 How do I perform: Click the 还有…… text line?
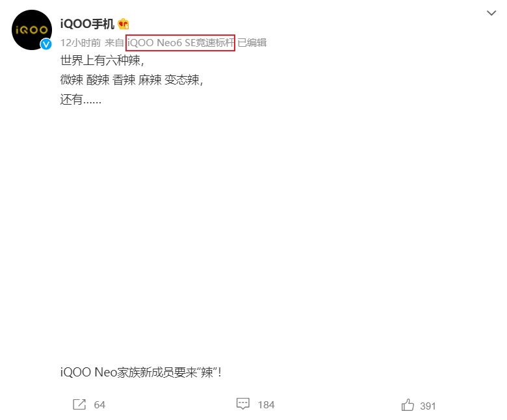pyautogui.click(x=81, y=99)
